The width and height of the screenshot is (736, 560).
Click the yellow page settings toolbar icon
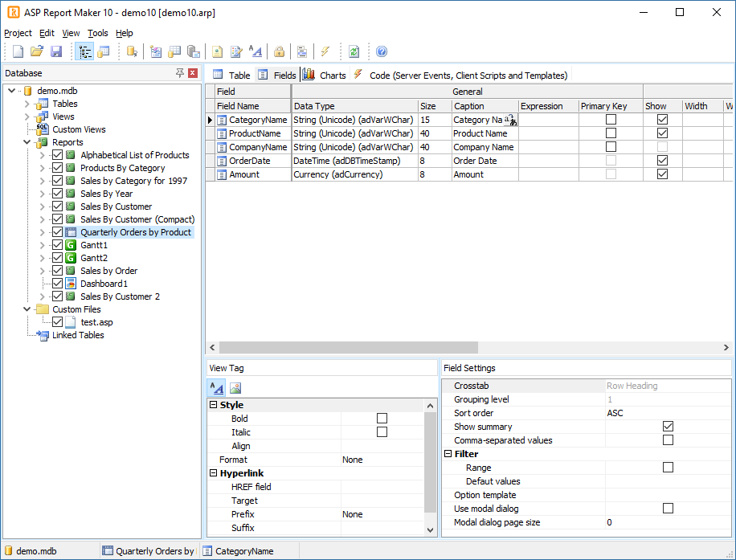[x=217, y=51]
